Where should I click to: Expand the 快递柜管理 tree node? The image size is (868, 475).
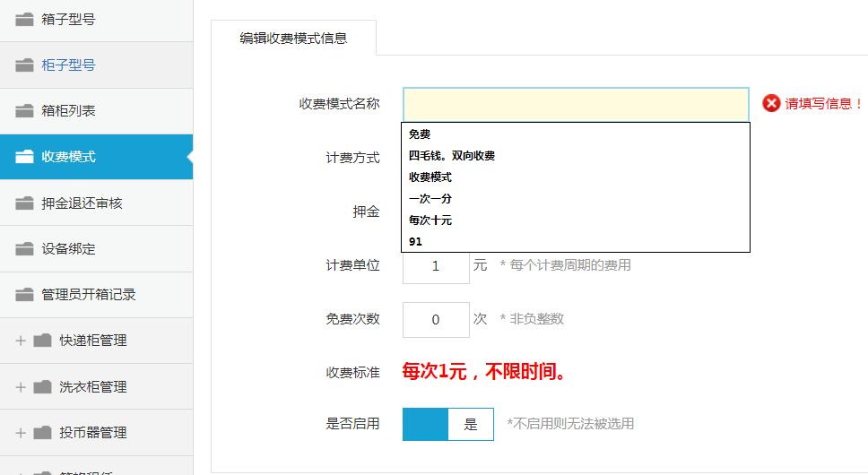click(20, 341)
